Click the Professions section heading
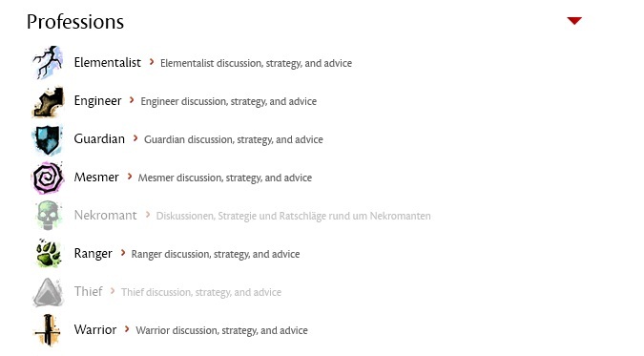The image size is (644, 356). 75,22
